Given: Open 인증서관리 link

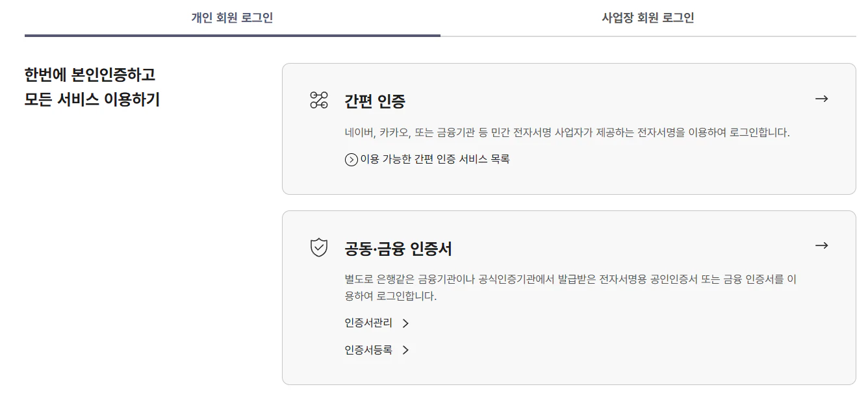Looking at the screenshot, I should [368, 323].
